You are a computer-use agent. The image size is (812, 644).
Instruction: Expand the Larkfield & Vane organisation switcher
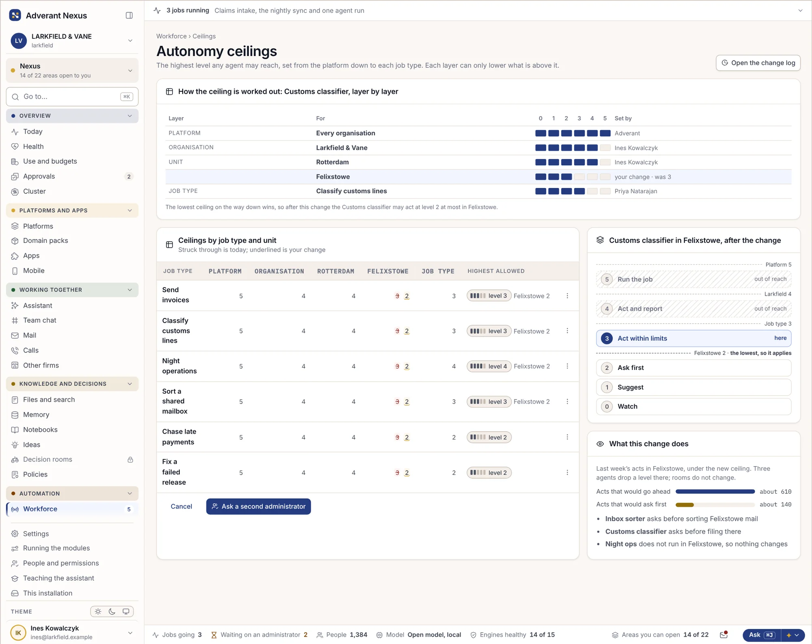click(130, 41)
